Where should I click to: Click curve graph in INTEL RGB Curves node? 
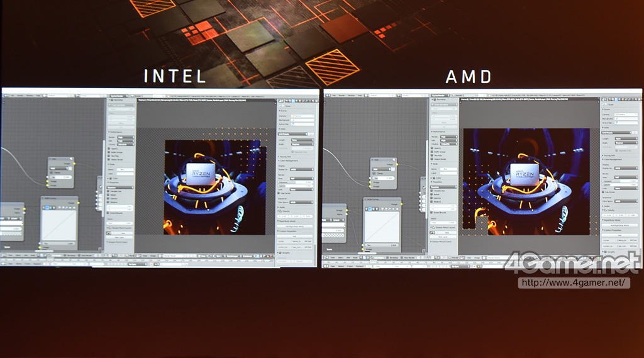(59, 225)
